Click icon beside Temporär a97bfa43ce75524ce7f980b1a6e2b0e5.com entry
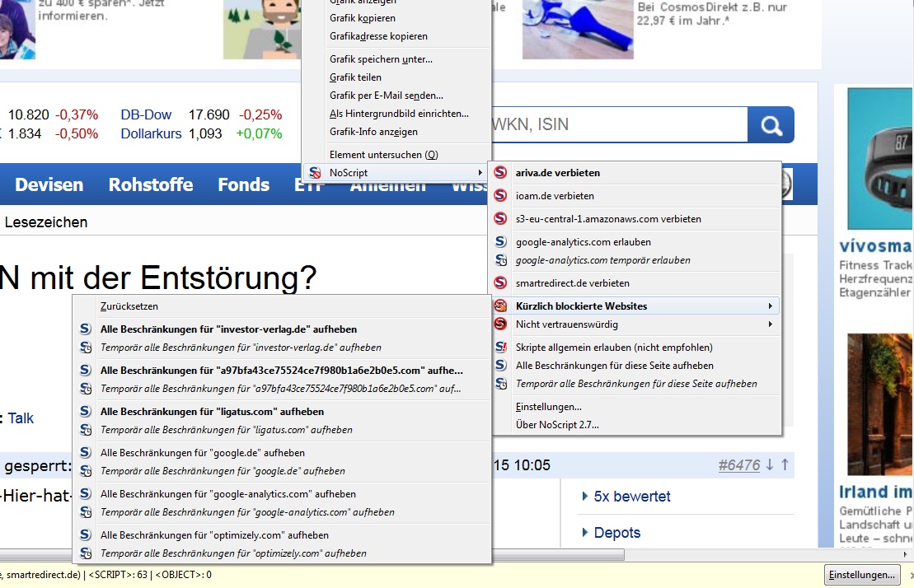 click(x=86, y=389)
